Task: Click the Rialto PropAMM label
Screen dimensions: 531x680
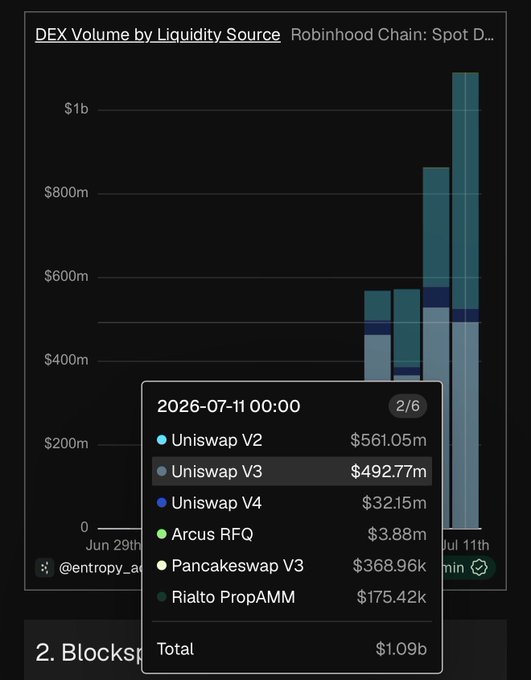Action: (x=233, y=597)
